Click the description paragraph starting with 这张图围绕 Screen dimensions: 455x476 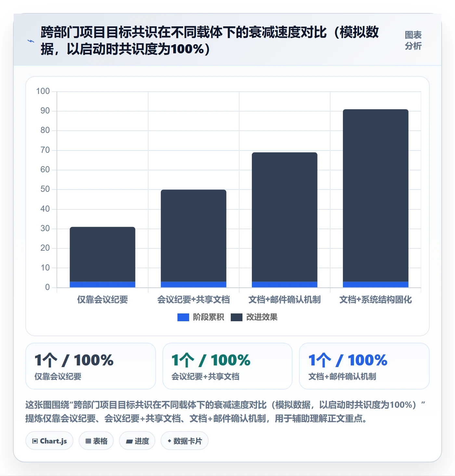pyautogui.click(x=226, y=412)
